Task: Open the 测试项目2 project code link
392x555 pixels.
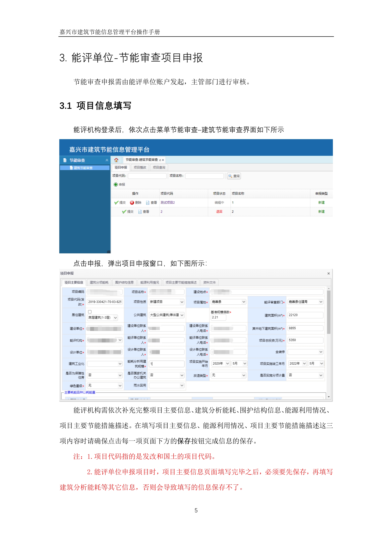Action: 168,203
